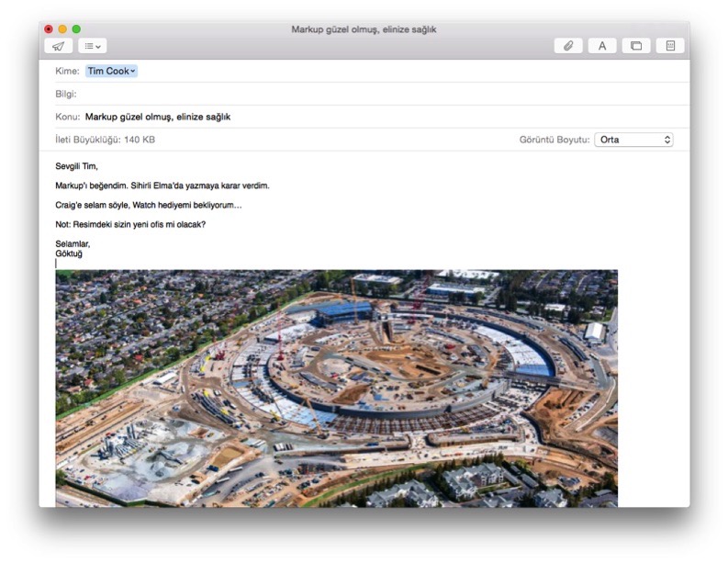Minimize the window using the yellow button
This screenshot has width=728, height=563.
(x=62, y=29)
